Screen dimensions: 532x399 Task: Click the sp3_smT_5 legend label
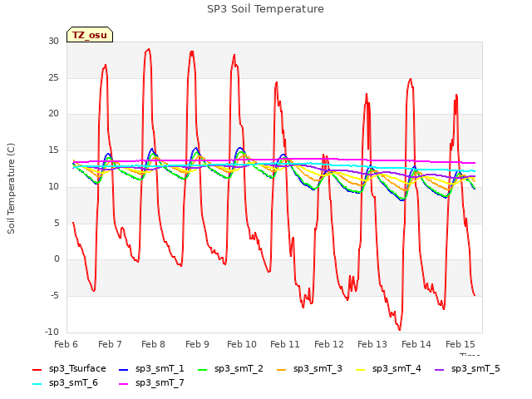(x=475, y=368)
